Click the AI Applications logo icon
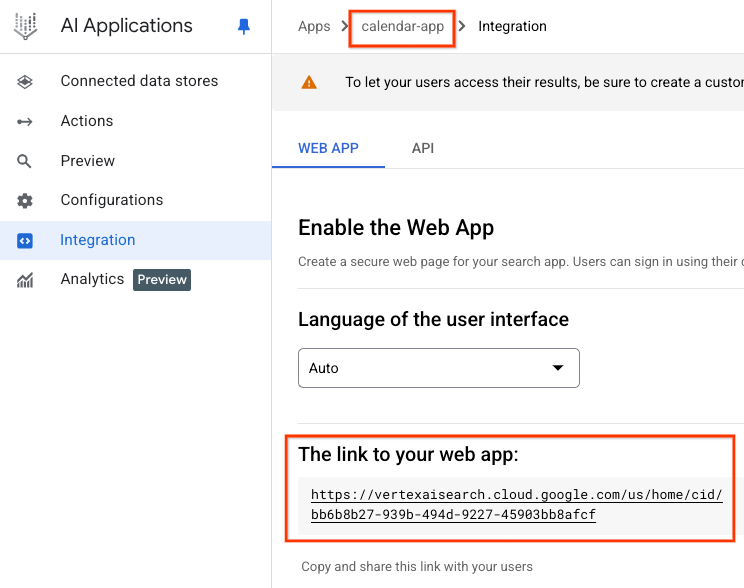This screenshot has height=588, width=744. (x=25, y=27)
